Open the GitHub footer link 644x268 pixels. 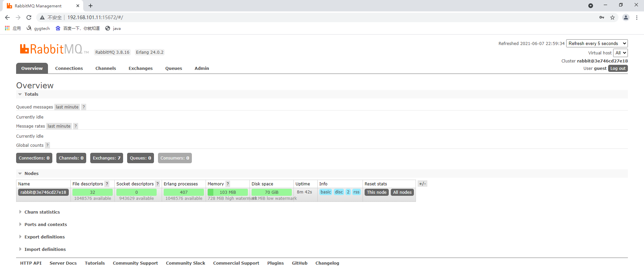(x=300, y=263)
